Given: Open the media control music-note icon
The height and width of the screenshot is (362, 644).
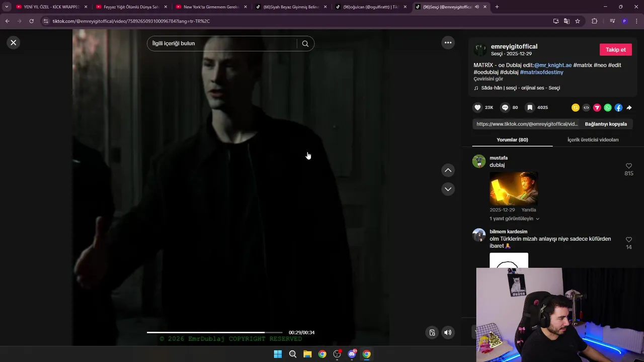Looking at the screenshot, I should (612, 21).
